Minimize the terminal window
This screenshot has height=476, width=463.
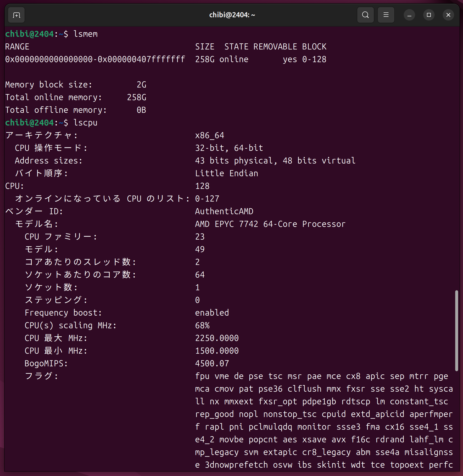coord(409,15)
